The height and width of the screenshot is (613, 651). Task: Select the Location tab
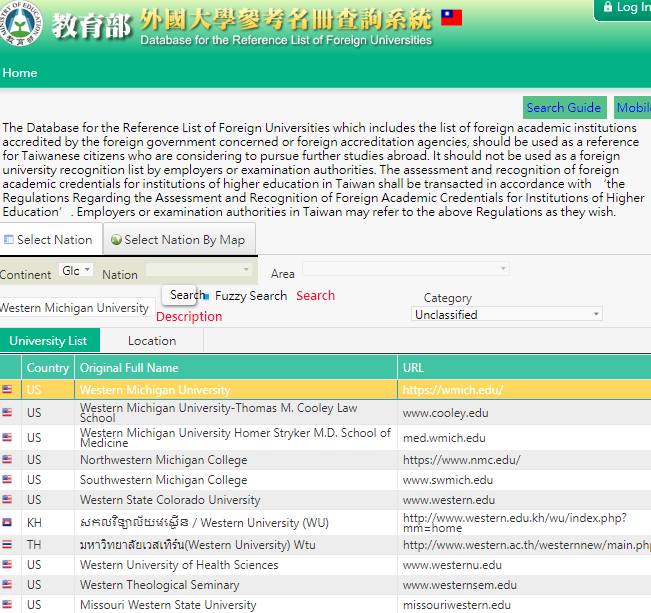152,341
